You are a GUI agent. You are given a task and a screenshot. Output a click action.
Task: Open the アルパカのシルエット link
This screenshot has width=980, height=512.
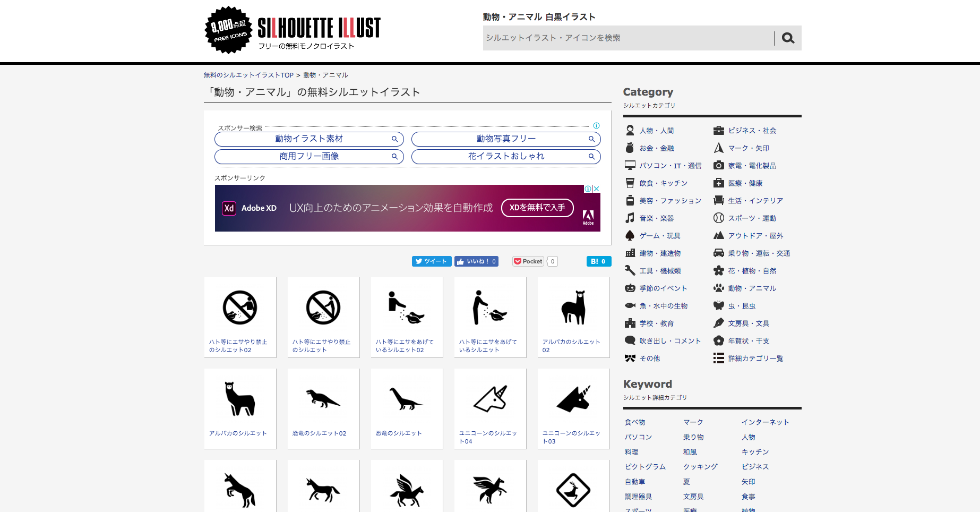coord(238,433)
